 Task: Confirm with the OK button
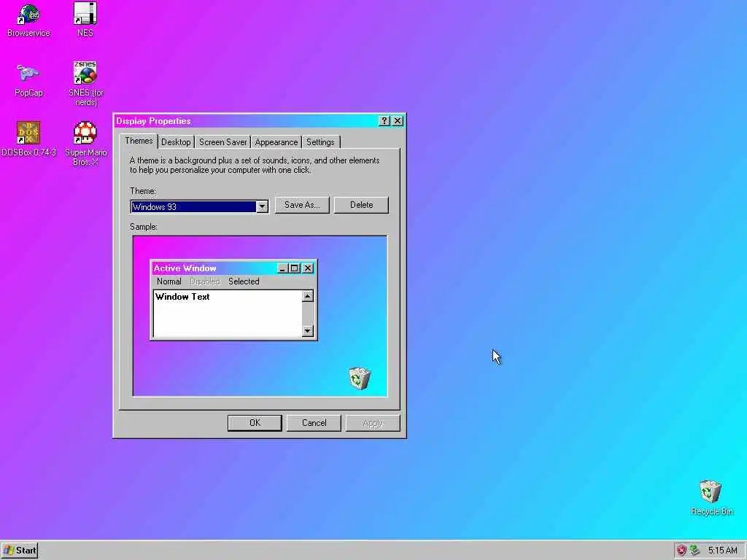pos(255,423)
